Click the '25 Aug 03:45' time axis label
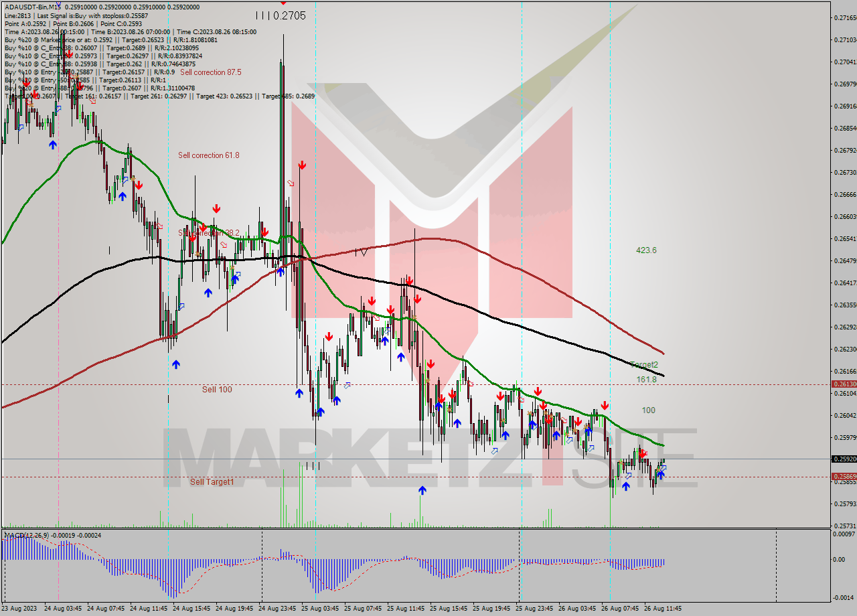The height and width of the screenshot is (616, 857). point(320,609)
